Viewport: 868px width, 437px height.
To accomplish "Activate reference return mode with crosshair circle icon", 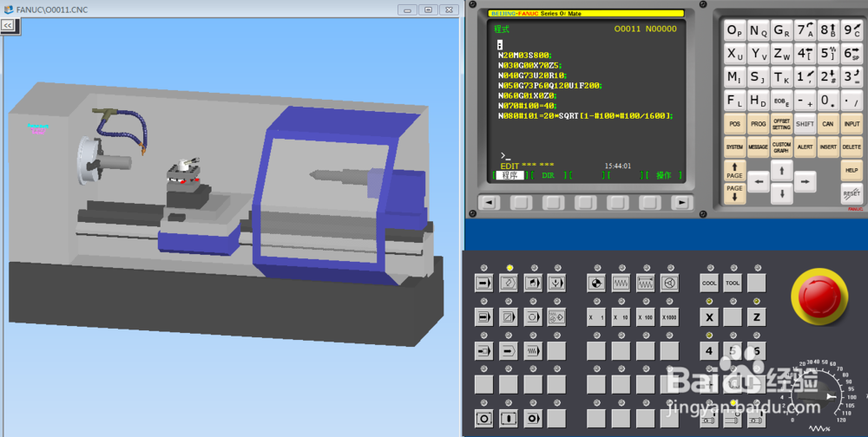I will 596,284.
